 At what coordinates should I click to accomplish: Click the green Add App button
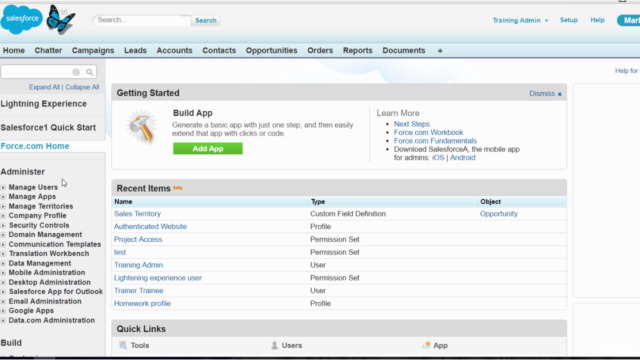coord(207,149)
